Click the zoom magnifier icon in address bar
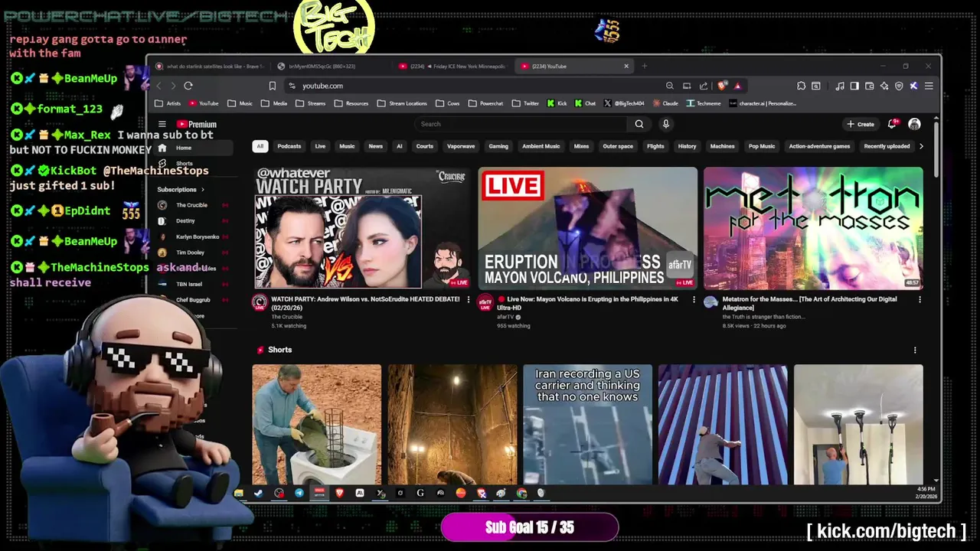The image size is (980, 551). (x=670, y=86)
